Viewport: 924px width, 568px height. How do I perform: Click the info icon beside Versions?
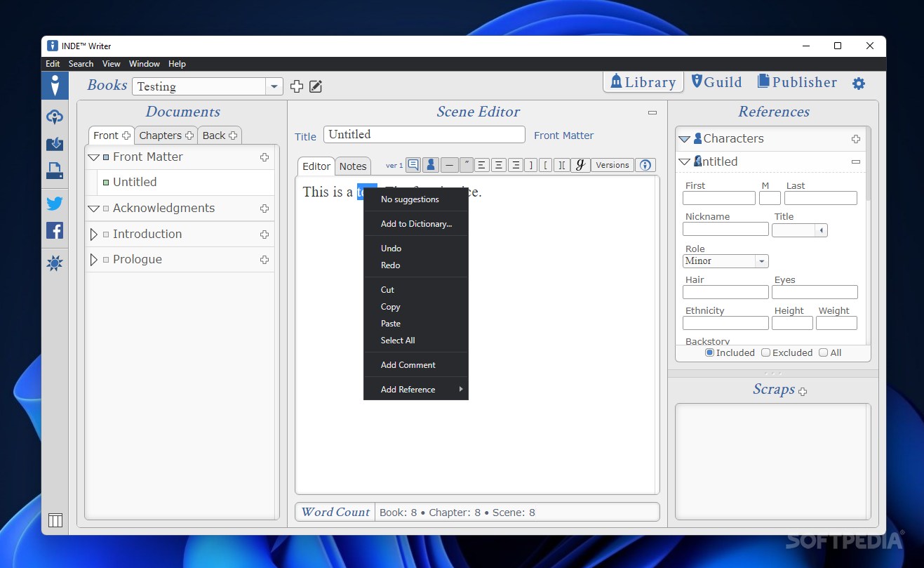645,165
